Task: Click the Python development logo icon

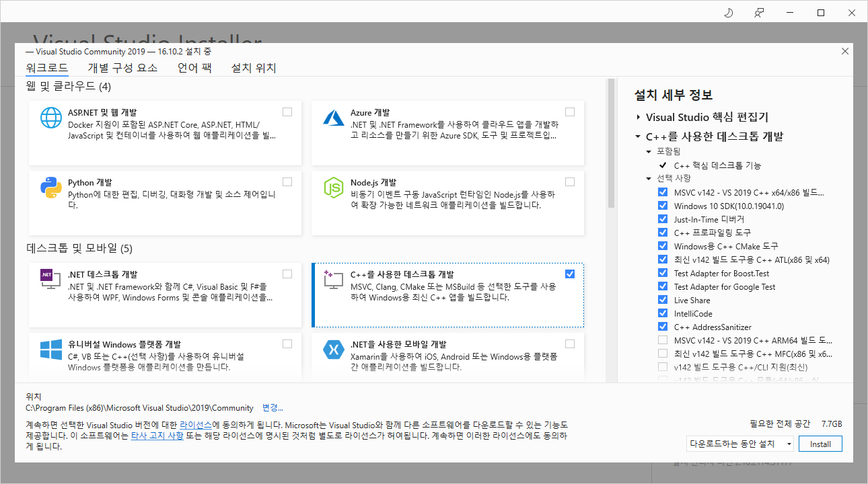Action: [x=51, y=188]
